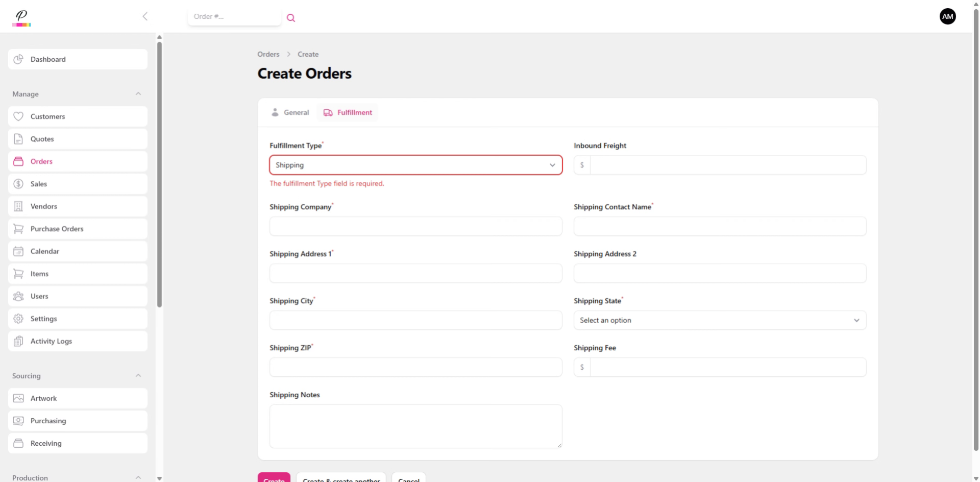Open the Calendar icon in sidebar
This screenshot has height=482, width=980.
(x=18, y=251)
